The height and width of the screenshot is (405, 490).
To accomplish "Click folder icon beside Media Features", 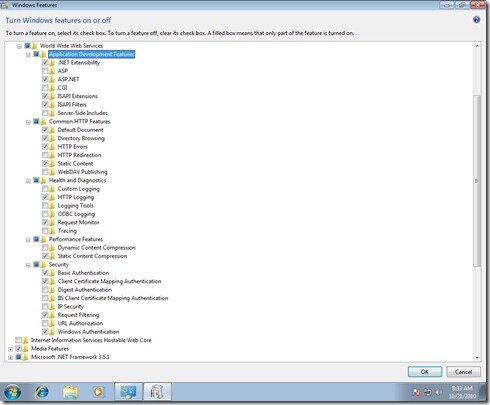I will click(25, 349).
